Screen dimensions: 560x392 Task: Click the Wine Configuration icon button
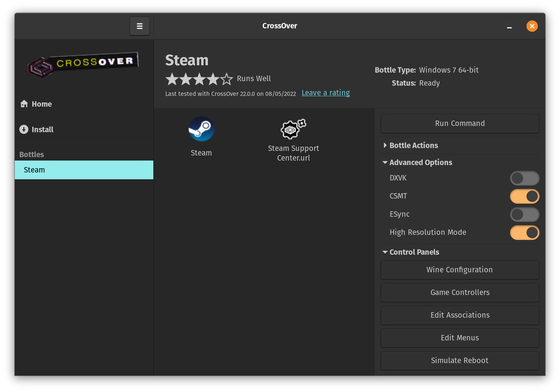pyautogui.click(x=459, y=269)
